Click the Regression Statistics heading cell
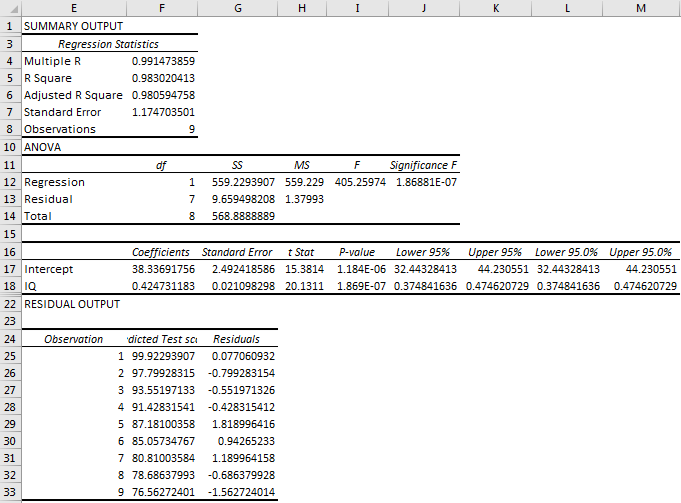 pos(109,44)
